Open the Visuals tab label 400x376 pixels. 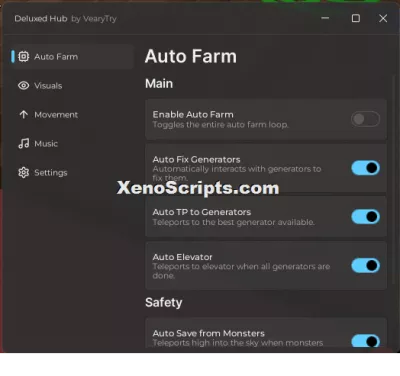point(48,86)
